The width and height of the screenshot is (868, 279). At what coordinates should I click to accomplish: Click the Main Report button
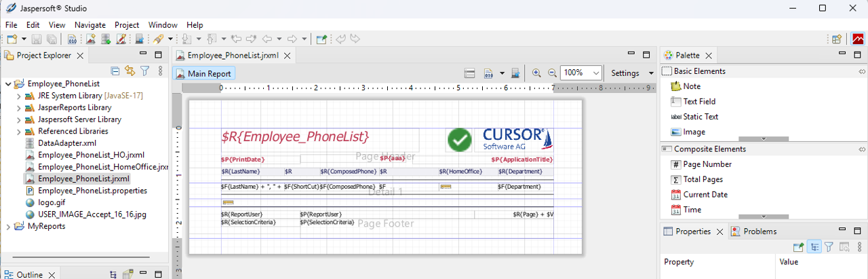pos(203,74)
